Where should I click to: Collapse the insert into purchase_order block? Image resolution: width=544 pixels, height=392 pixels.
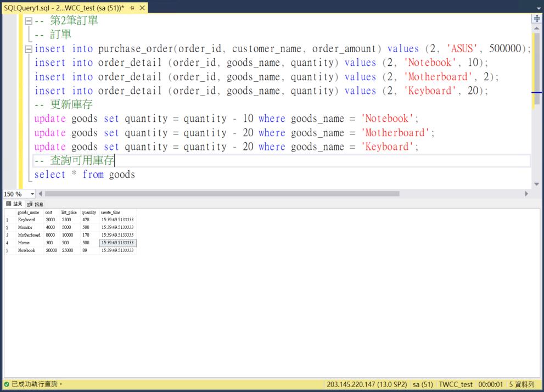29,49
